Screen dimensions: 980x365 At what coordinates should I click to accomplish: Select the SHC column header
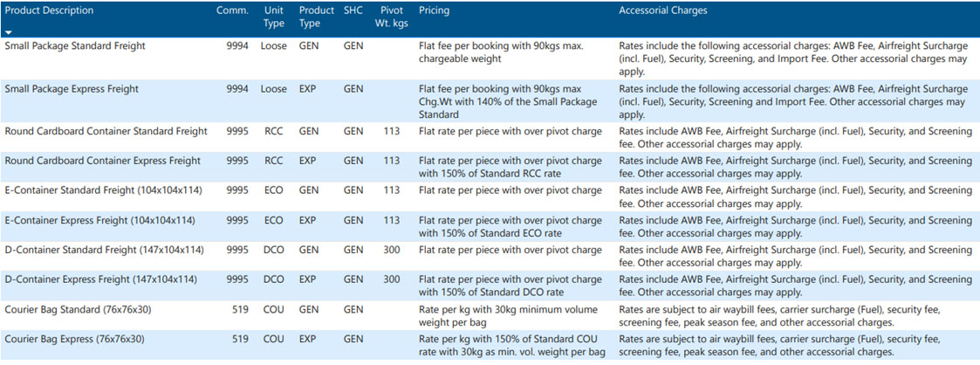353,10
